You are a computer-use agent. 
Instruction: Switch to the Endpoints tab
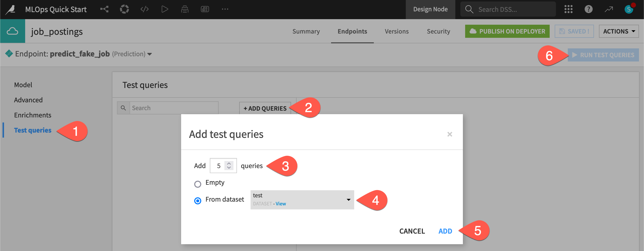[352, 31]
